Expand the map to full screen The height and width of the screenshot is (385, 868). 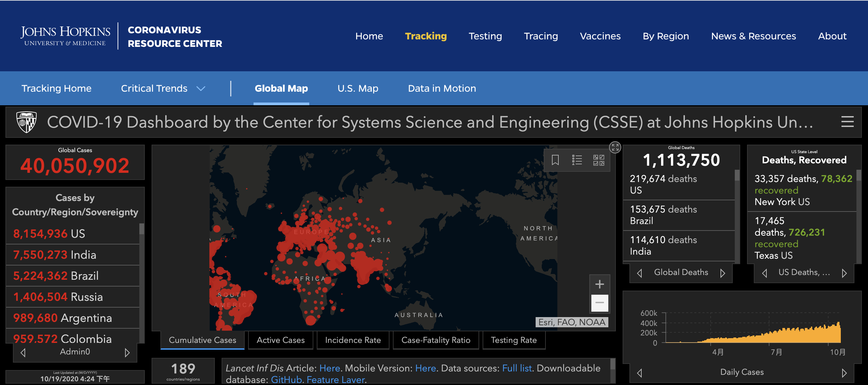tap(615, 147)
